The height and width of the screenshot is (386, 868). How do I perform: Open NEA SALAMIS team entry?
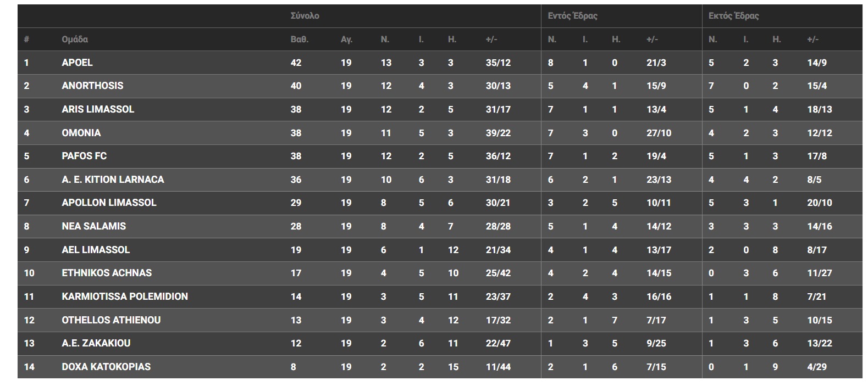[x=93, y=226]
